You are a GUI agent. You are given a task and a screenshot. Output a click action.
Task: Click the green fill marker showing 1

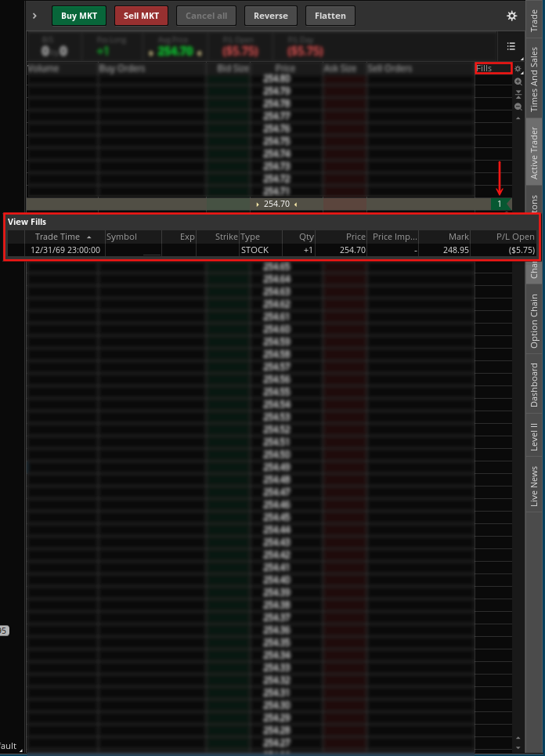coord(499,204)
